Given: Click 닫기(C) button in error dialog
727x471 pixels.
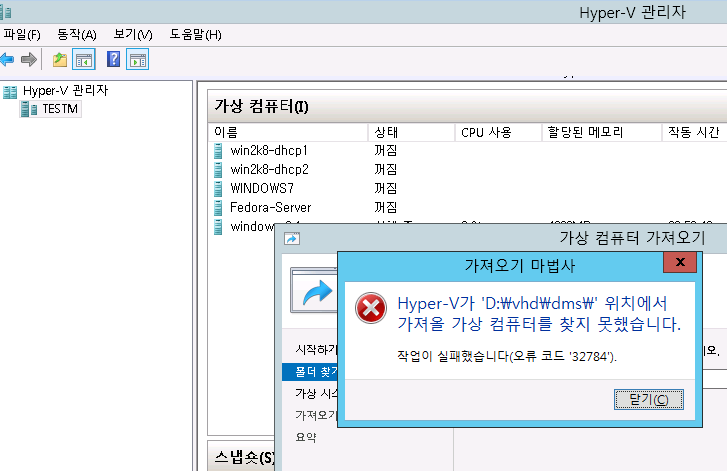Looking at the screenshot, I should pos(649,400).
